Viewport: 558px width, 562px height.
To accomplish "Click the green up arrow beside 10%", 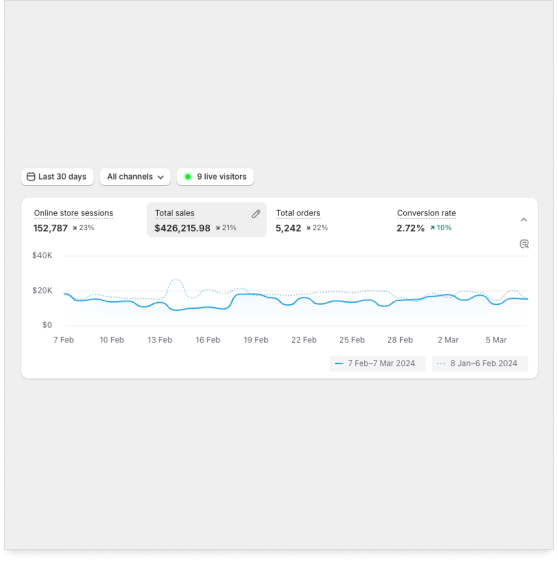I will tap(432, 228).
